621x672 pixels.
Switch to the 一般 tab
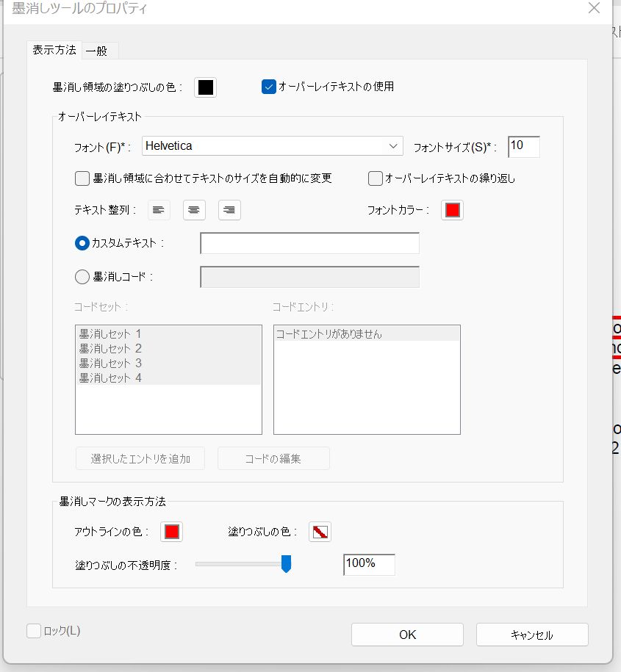click(x=99, y=51)
